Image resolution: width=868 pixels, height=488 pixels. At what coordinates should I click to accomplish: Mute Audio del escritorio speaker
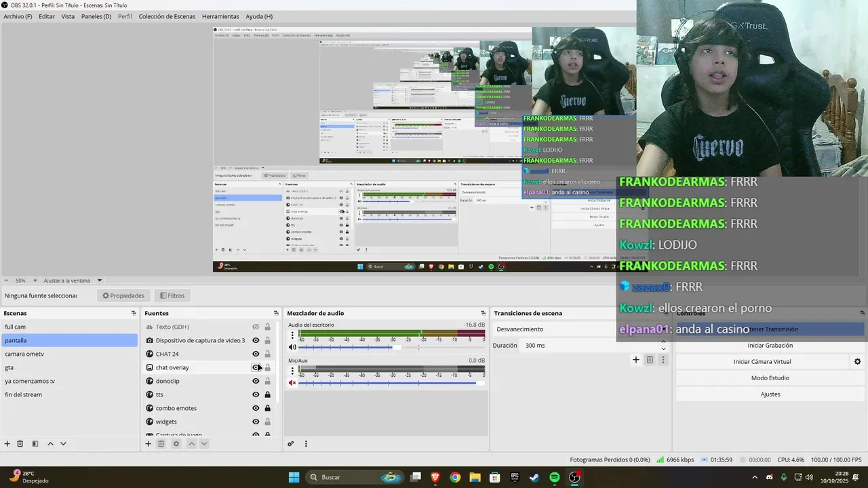tap(292, 347)
